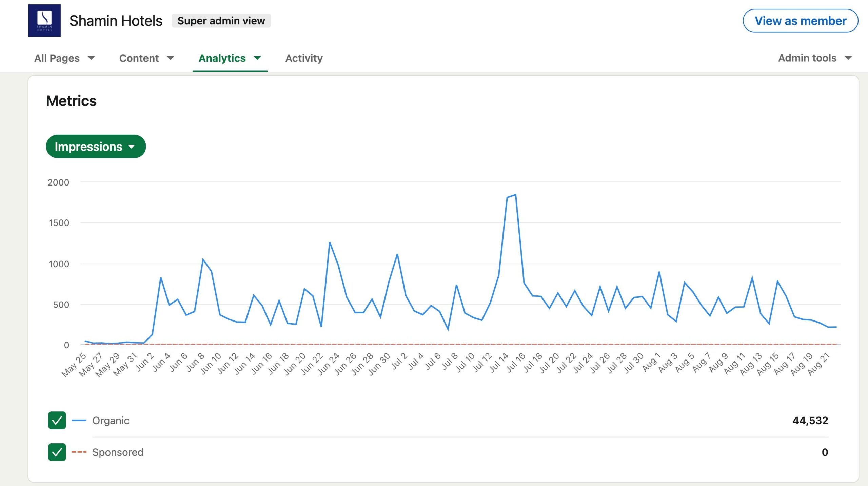
Task: Click the Analytics tab caret icon
Action: pyautogui.click(x=257, y=58)
